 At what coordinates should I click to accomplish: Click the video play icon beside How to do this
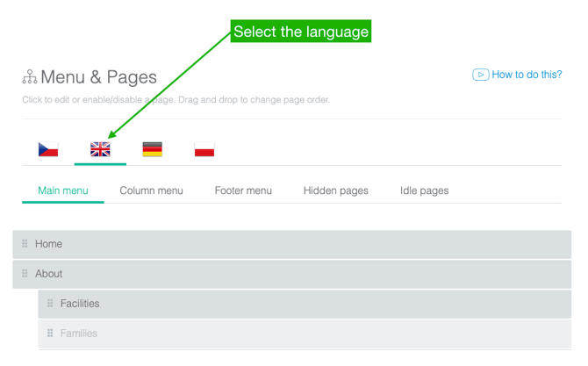(x=480, y=75)
